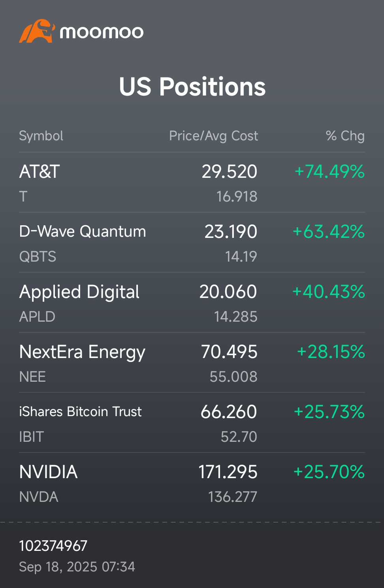Select the NextEra Energy position
The height and width of the screenshot is (588, 384).
[x=82, y=352]
